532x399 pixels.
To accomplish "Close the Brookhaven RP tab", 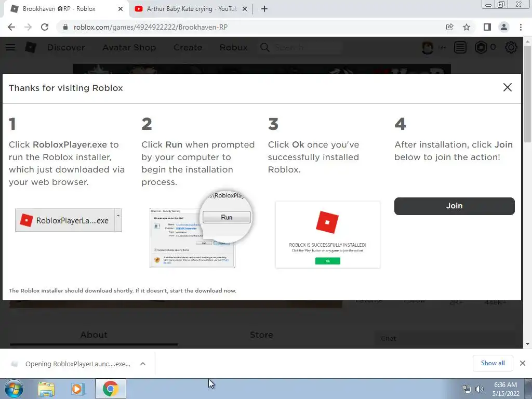I will click(x=121, y=9).
